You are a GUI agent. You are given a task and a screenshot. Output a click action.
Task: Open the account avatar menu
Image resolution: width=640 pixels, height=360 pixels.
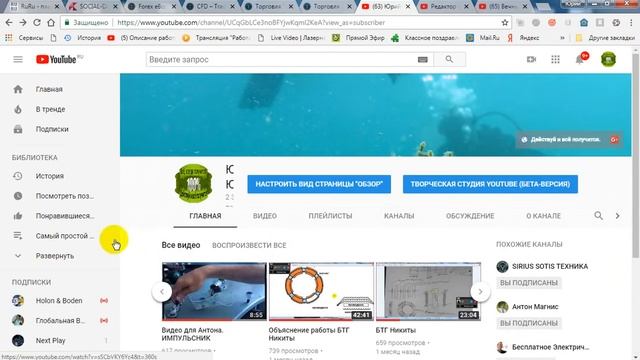click(608, 60)
